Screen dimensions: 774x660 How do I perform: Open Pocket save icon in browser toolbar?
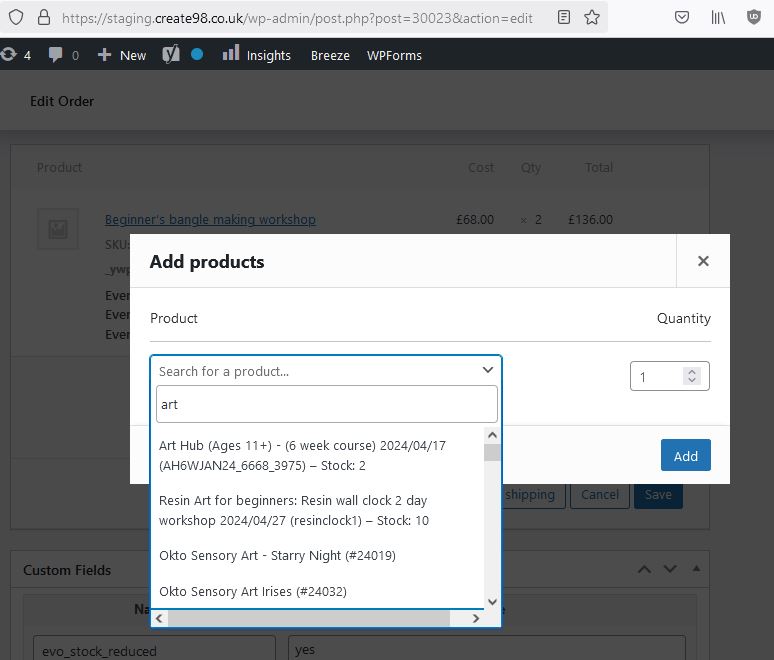pyautogui.click(x=682, y=18)
